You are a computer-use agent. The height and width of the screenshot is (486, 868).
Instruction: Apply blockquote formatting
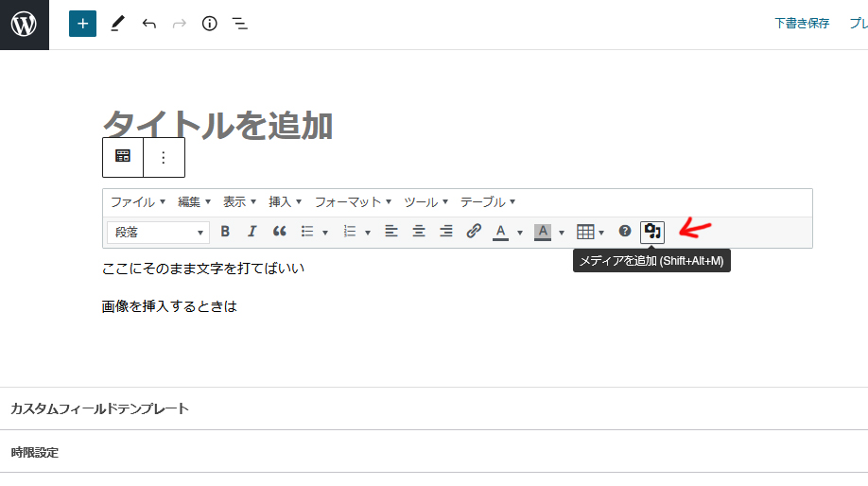[x=279, y=232]
